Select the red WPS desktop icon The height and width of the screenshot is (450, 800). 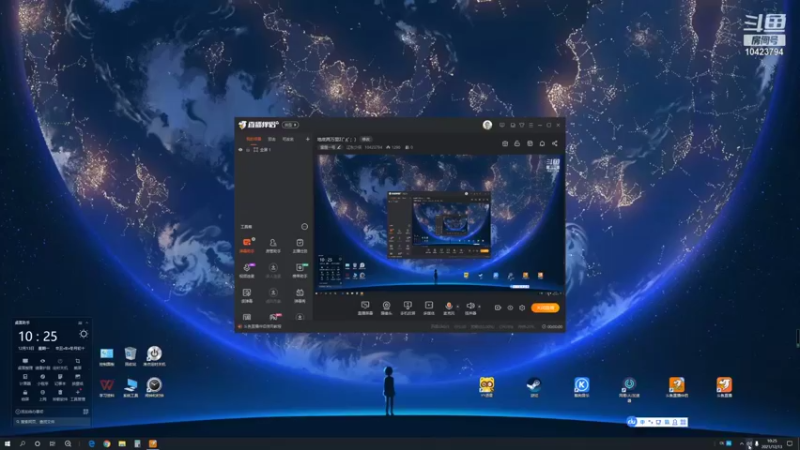coord(106,387)
